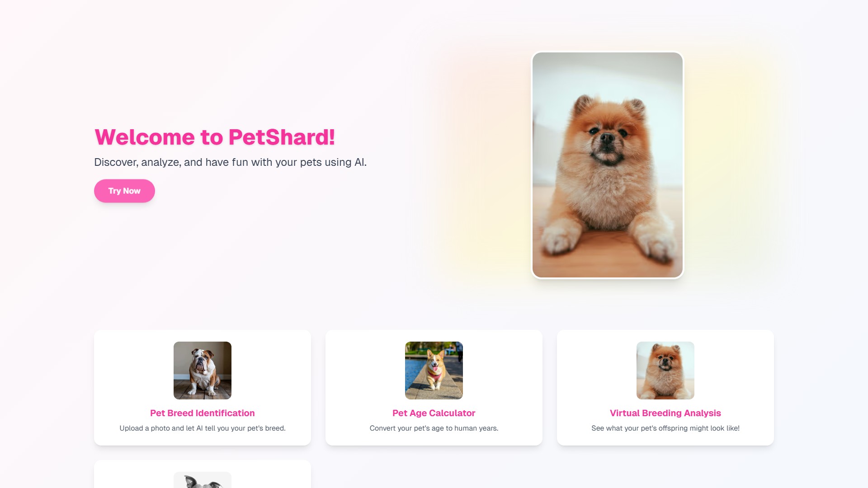The width and height of the screenshot is (868, 488).
Task: Open Pet Breed Identification title link
Action: pos(203,413)
